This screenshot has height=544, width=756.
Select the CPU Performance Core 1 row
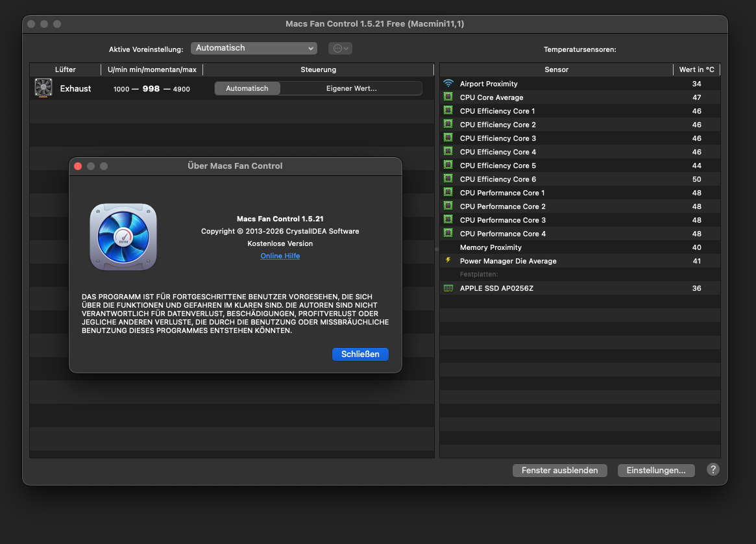pos(580,192)
